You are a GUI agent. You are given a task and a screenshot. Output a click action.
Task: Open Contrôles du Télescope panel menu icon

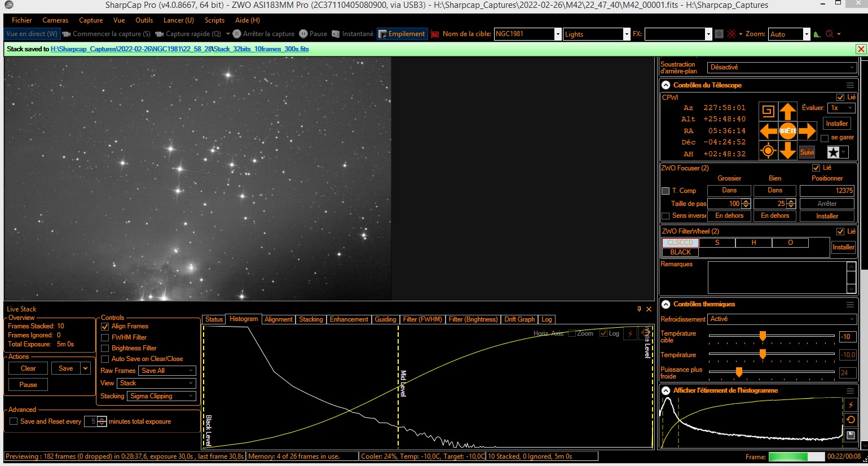(850, 85)
